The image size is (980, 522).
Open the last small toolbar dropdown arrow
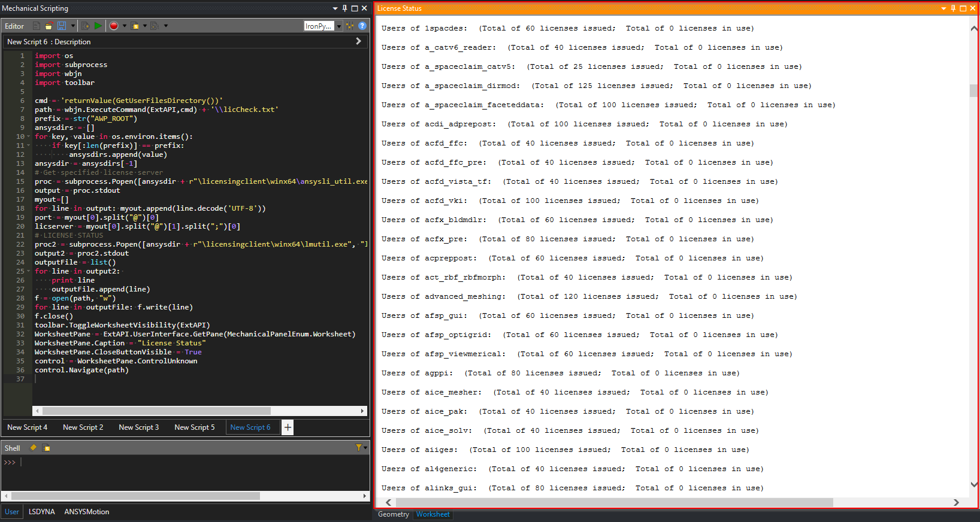166,26
